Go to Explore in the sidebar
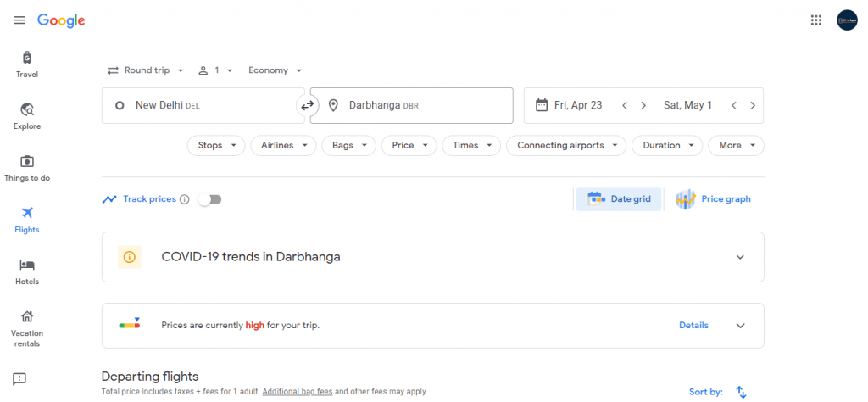This screenshot has width=868, height=402. click(27, 116)
